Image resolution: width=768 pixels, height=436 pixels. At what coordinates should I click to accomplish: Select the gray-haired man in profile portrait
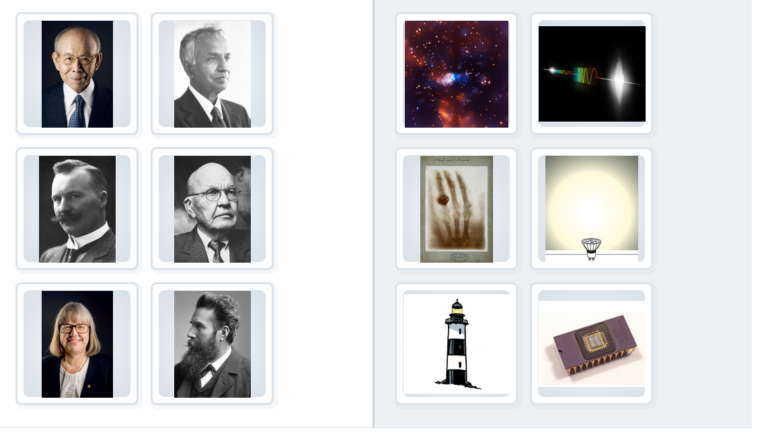(212, 74)
